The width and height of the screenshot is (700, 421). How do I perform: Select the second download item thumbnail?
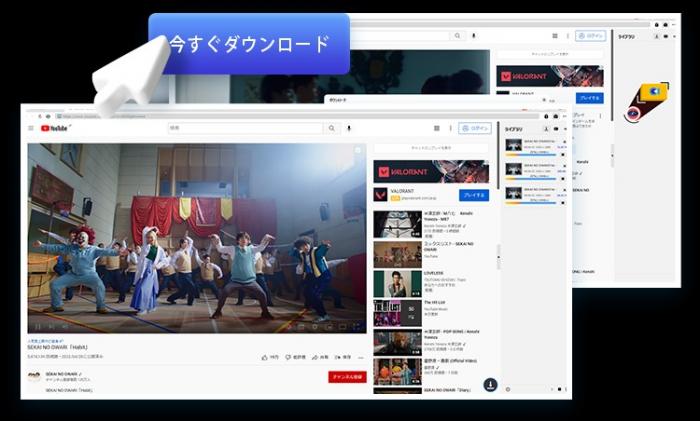(x=513, y=169)
